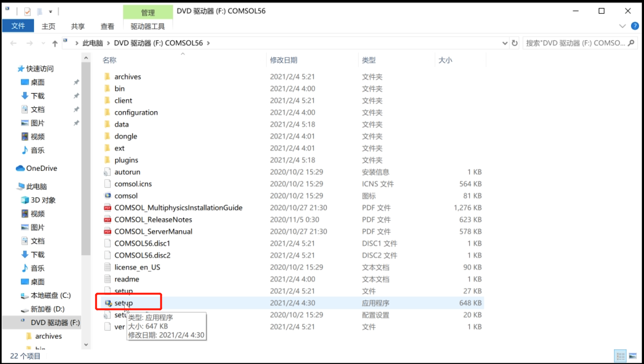Select 此电脑 in navigation pane
Viewport: 644px width, 364px height.
(36, 186)
